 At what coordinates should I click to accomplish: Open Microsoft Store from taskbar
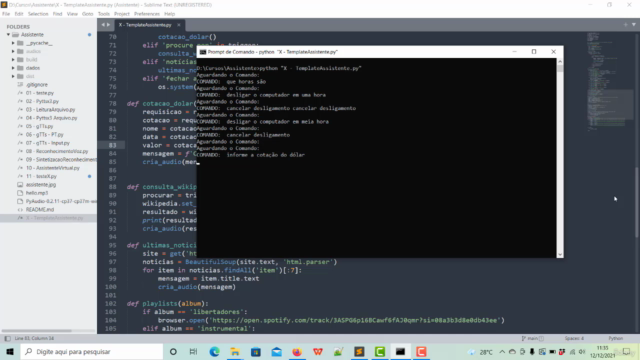point(256,351)
